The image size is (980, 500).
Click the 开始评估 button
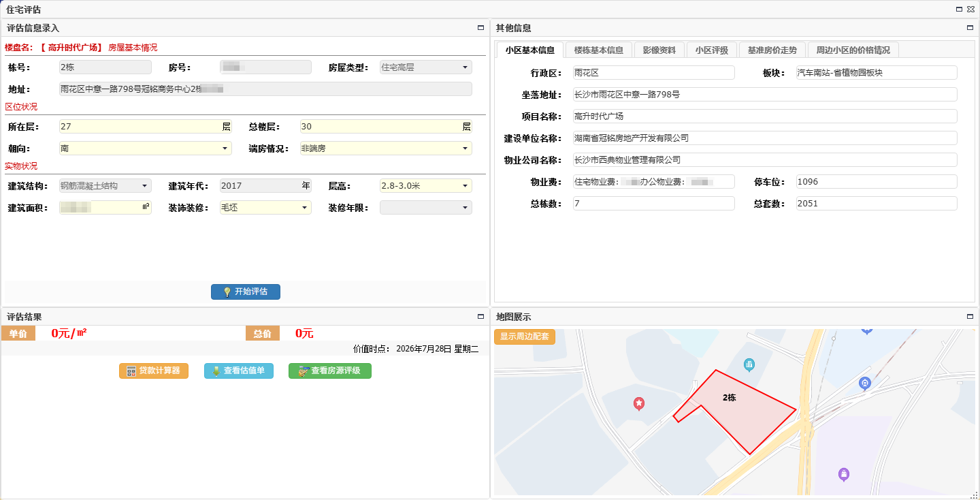tap(246, 292)
